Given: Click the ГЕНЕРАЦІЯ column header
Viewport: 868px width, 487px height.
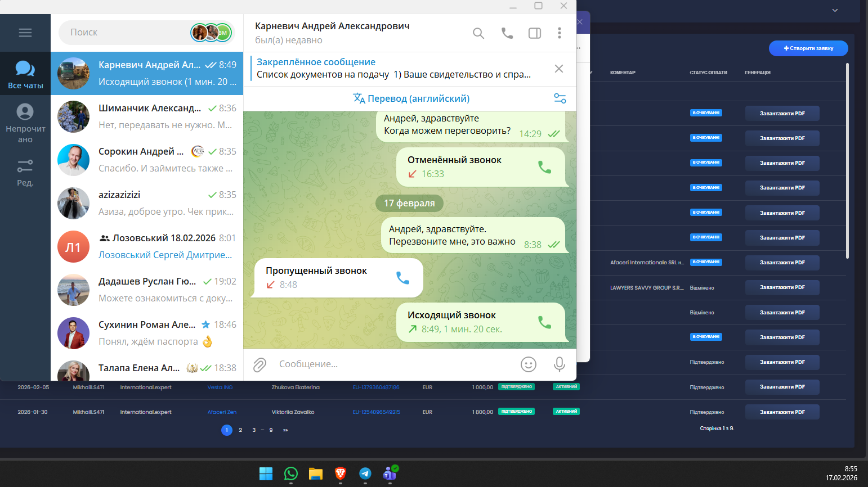Looking at the screenshot, I should tap(758, 73).
